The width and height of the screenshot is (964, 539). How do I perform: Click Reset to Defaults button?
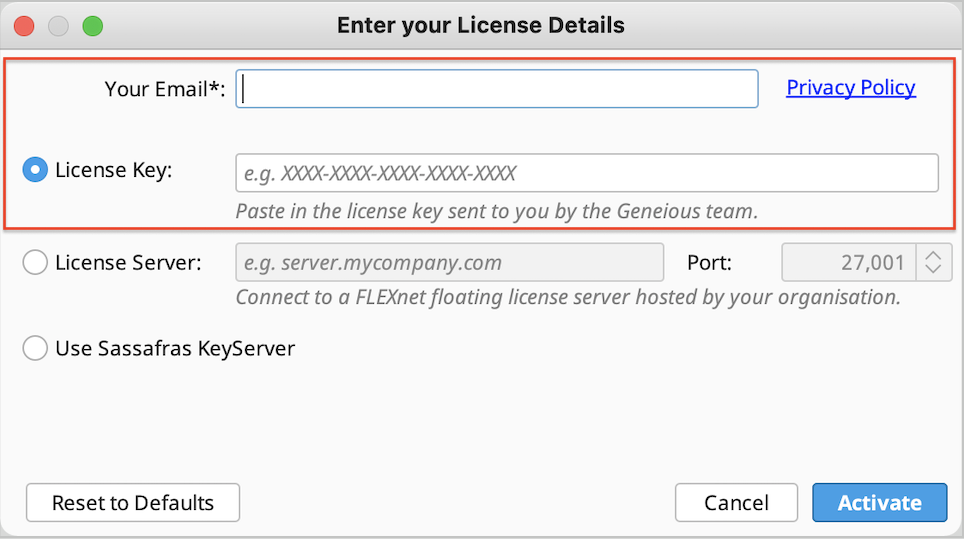pos(133,503)
